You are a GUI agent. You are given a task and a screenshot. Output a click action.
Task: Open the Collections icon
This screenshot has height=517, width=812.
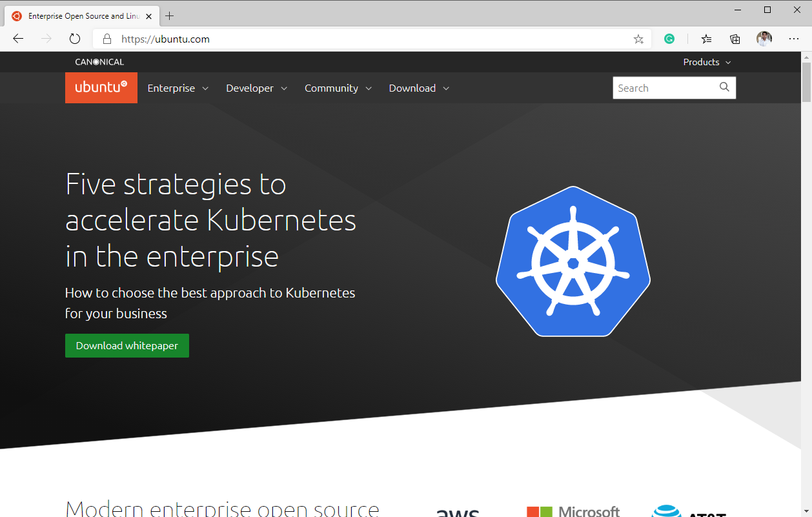[735, 39]
